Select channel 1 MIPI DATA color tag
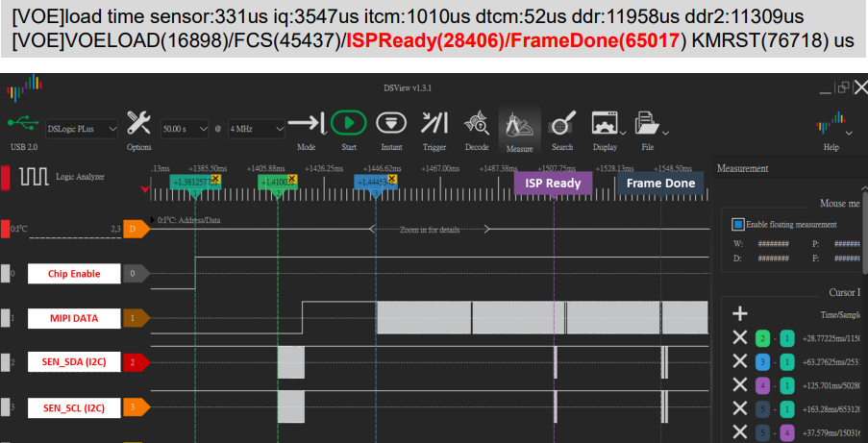The image size is (868, 443). [135, 317]
